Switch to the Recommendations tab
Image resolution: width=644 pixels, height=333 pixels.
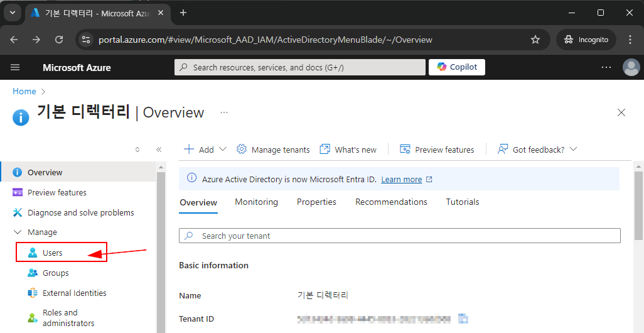click(x=391, y=202)
